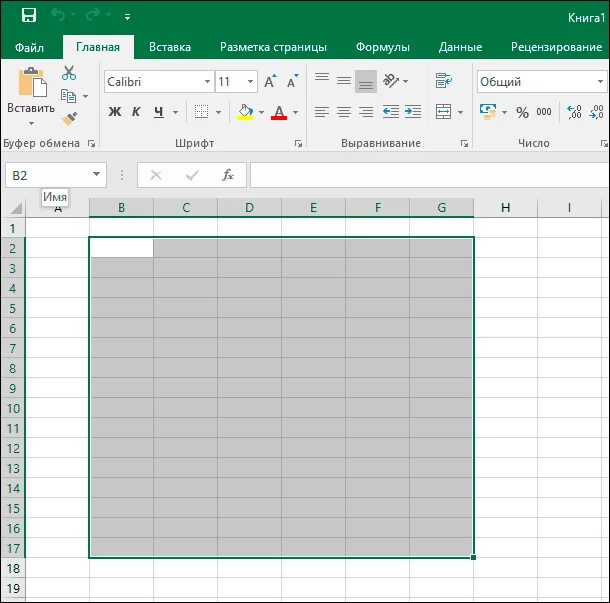Select all cells via corner triangle

coord(16,208)
